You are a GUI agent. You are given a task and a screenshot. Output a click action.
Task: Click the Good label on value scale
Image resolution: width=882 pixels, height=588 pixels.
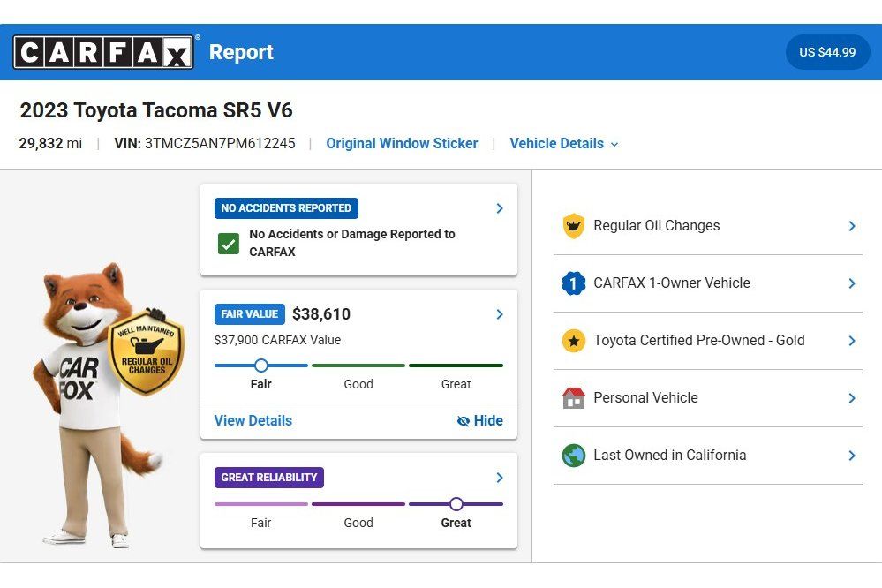click(358, 384)
